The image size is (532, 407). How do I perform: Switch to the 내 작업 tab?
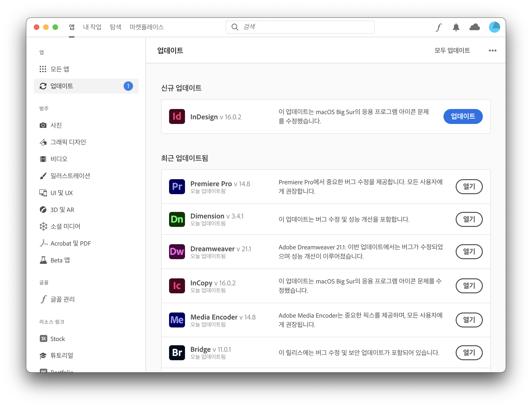click(92, 27)
